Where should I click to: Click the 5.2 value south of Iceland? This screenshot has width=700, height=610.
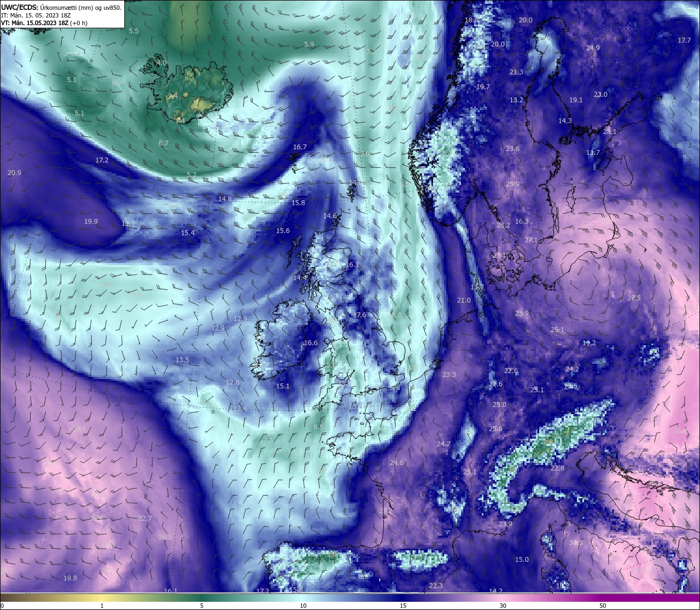tap(191, 175)
